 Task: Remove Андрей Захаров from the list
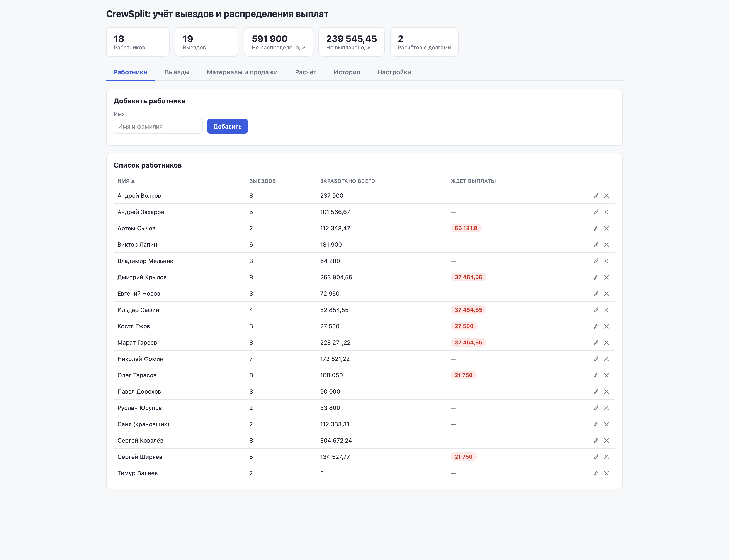tap(606, 212)
